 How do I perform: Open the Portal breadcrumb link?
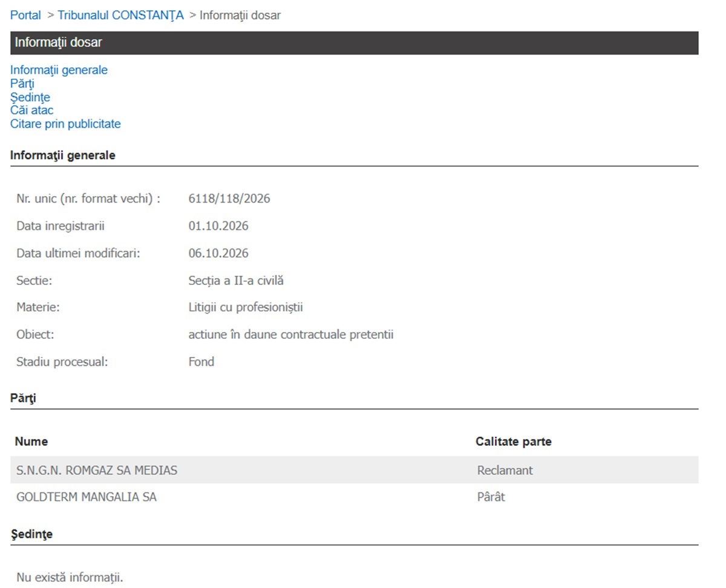click(x=25, y=15)
